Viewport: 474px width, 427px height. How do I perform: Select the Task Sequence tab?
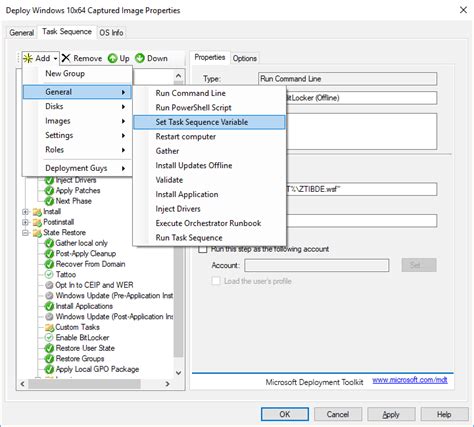pos(67,32)
